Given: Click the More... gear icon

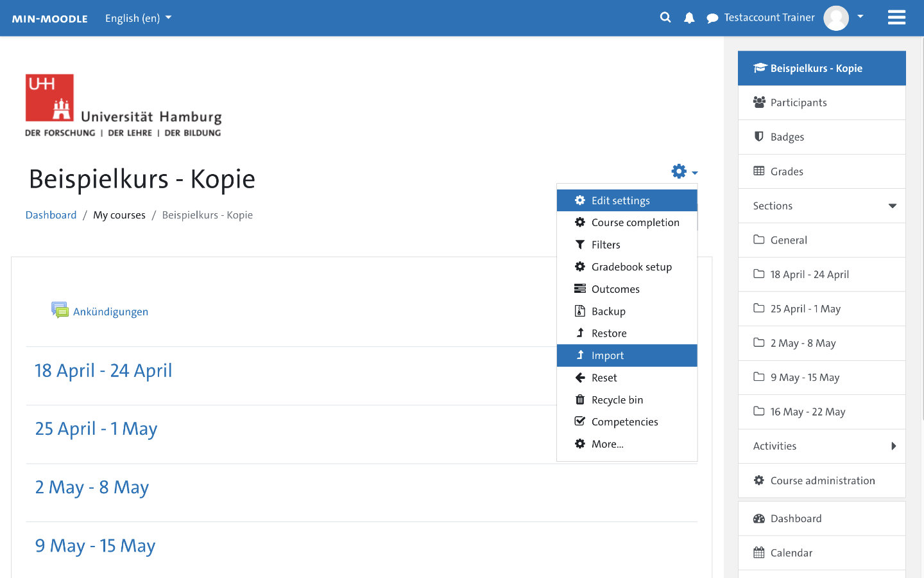Looking at the screenshot, I should pos(580,444).
